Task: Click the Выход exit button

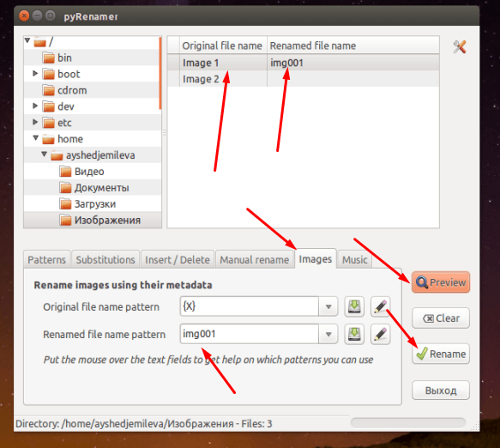Action: (441, 390)
